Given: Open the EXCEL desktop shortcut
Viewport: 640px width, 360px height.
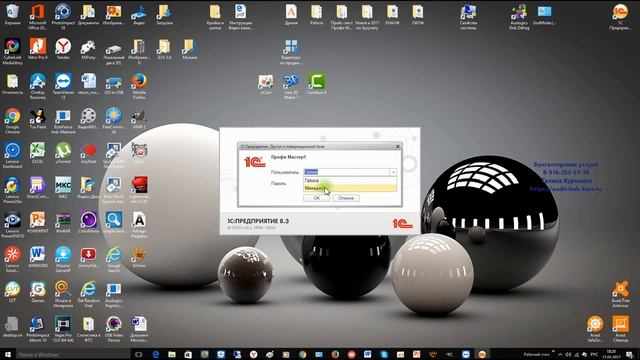Looking at the screenshot, I should (x=38, y=153).
